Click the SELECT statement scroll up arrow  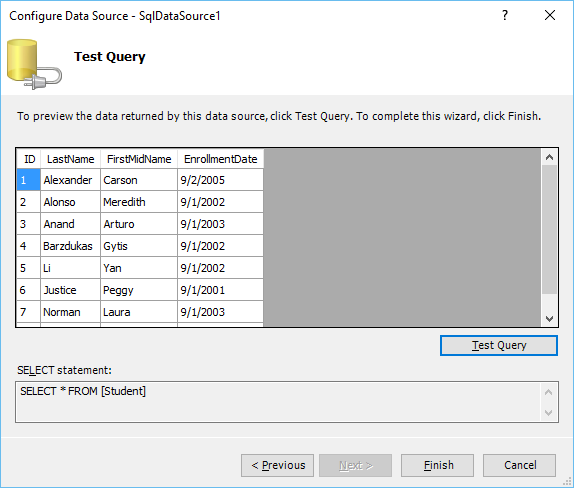[548, 392]
